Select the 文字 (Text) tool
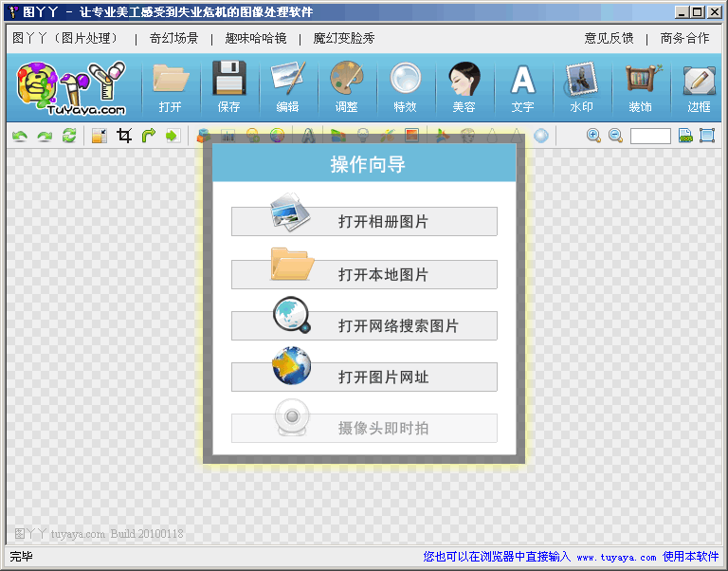728x571 pixels. tap(523, 87)
